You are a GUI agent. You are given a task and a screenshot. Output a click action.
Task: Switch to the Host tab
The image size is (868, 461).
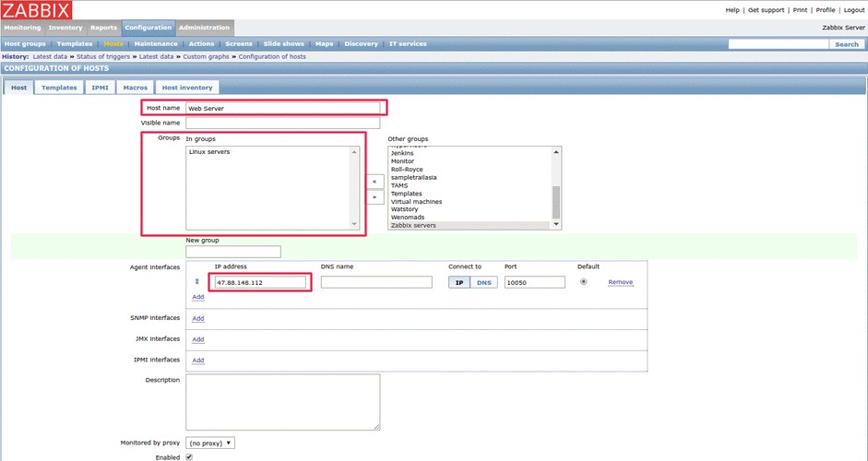[18, 88]
